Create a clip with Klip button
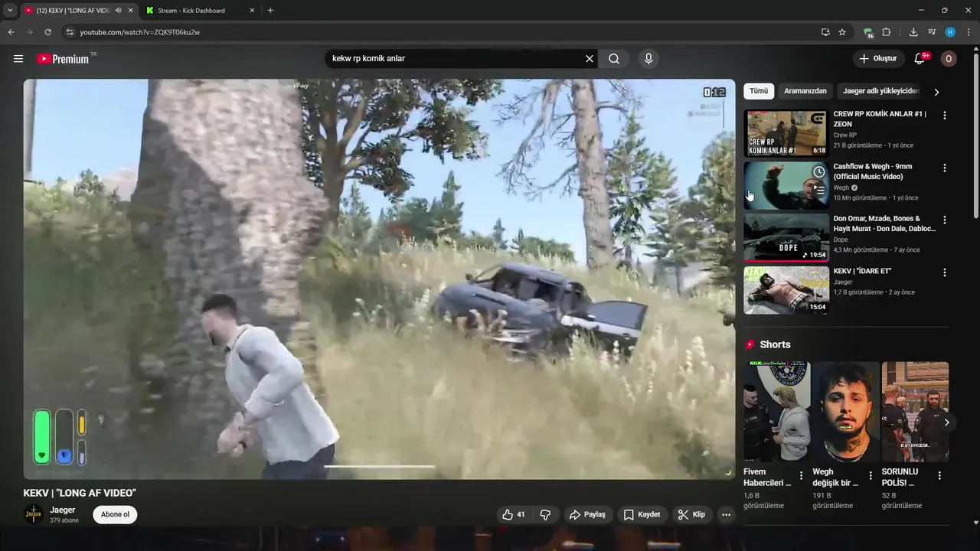 [x=691, y=514]
